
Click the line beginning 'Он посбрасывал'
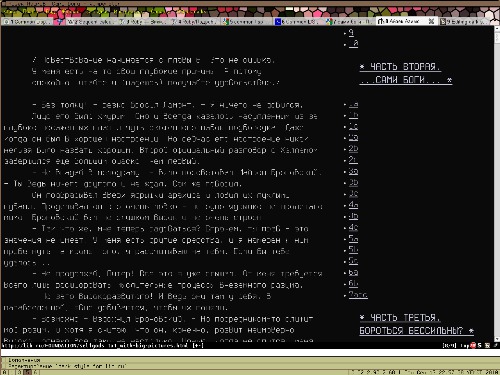(160, 195)
